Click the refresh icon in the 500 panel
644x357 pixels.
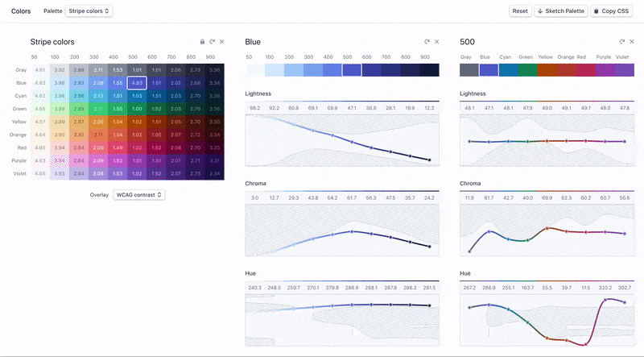[x=621, y=42]
